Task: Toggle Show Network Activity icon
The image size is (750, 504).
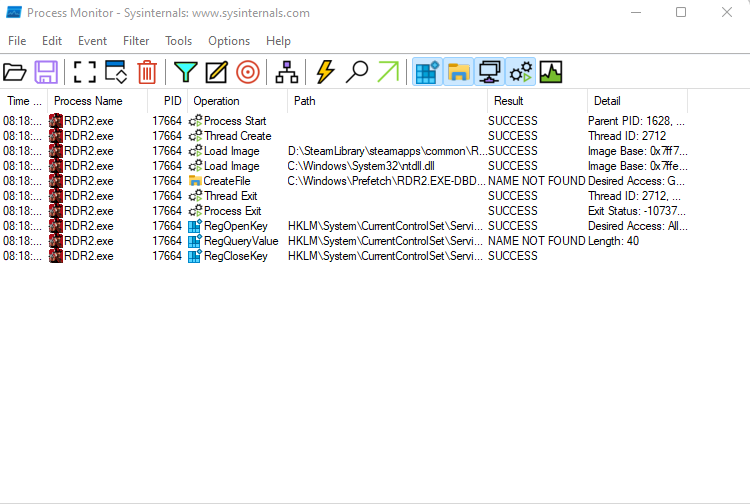Action: pyautogui.click(x=489, y=72)
